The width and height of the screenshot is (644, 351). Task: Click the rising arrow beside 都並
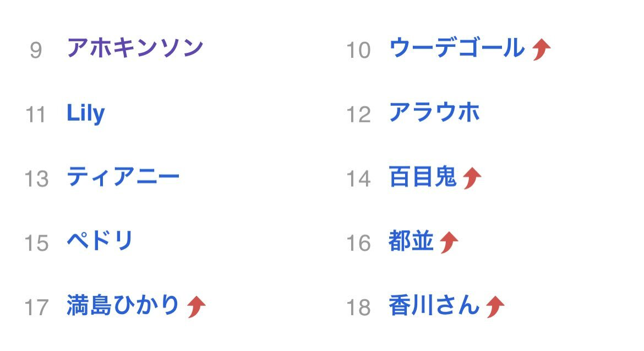point(449,242)
